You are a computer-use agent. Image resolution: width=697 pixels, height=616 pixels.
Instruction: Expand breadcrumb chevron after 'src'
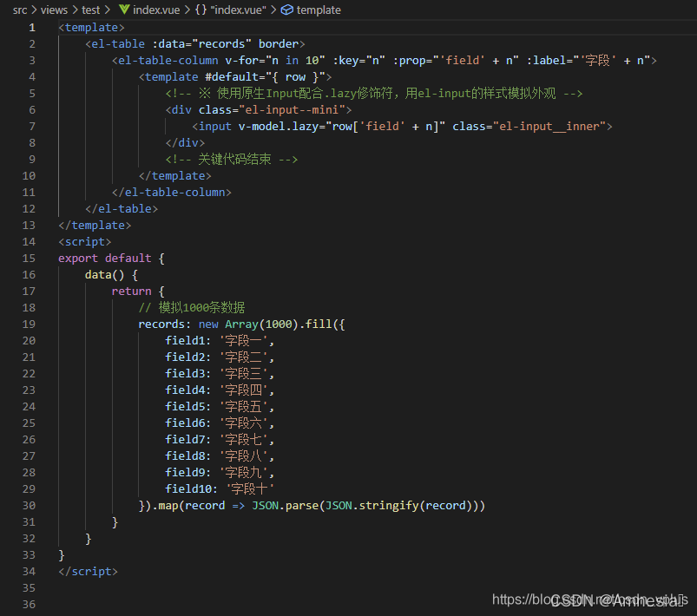click(34, 10)
